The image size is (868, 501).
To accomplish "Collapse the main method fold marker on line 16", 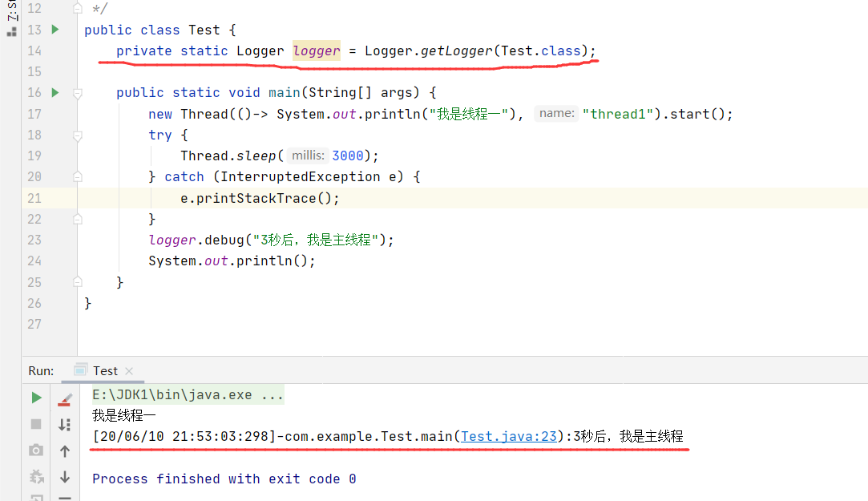I will point(78,93).
